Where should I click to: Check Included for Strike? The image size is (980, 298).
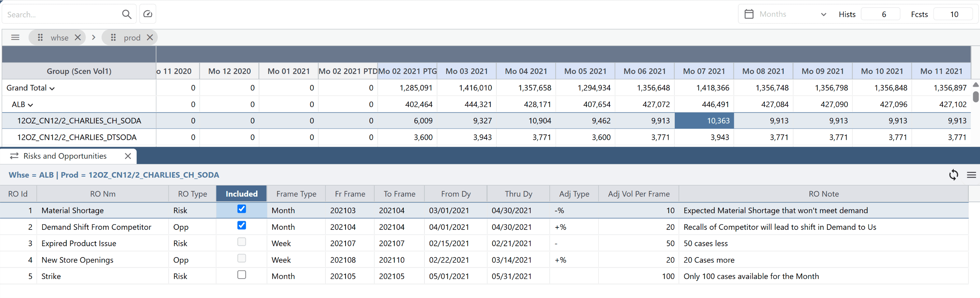coord(241,274)
